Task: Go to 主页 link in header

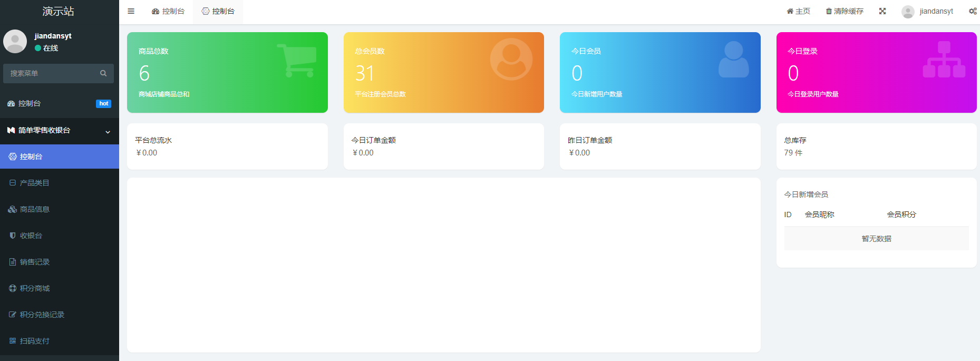Action: tap(799, 11)
